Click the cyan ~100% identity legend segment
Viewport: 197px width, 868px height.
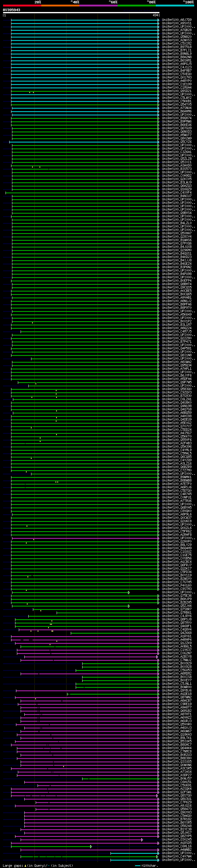(175, 6)
